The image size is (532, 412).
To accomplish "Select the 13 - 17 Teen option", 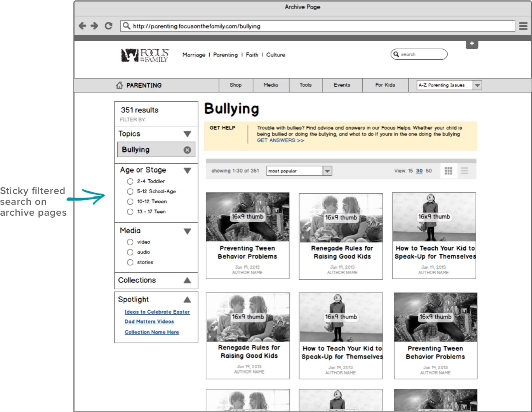I will [130, 212].
